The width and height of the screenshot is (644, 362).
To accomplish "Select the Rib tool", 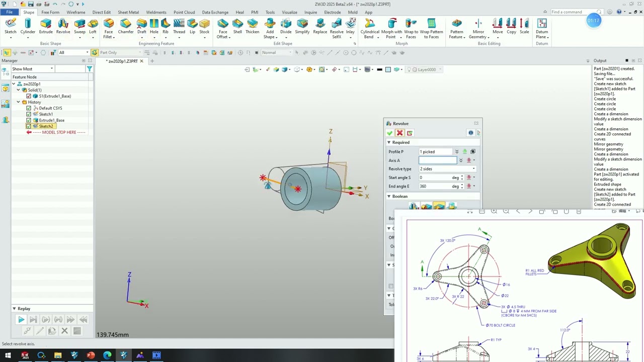I will tap(166, 27).
